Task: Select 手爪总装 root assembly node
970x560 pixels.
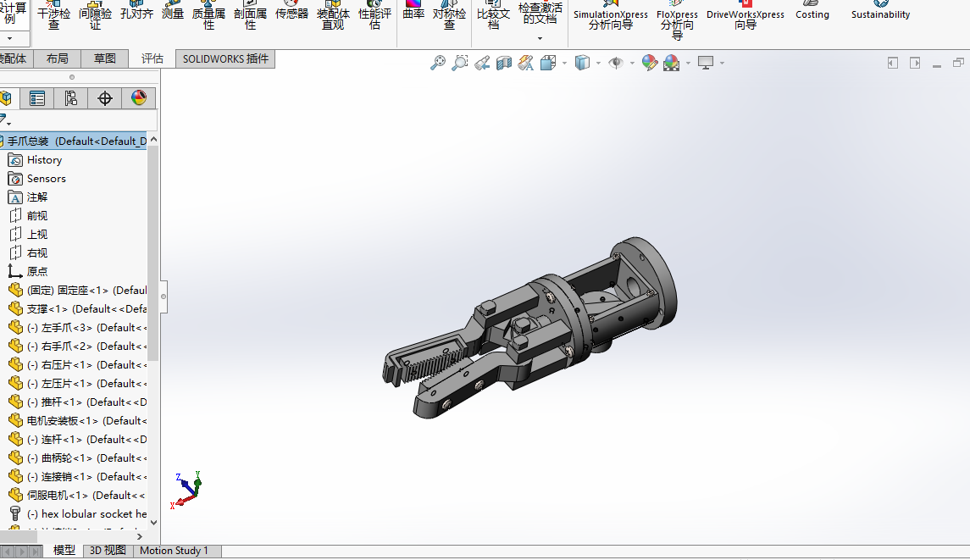Action: pos(73,141)
